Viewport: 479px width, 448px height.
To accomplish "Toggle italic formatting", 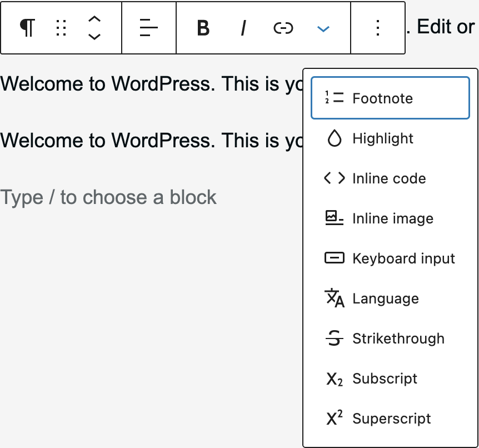I will coord(243,28).
